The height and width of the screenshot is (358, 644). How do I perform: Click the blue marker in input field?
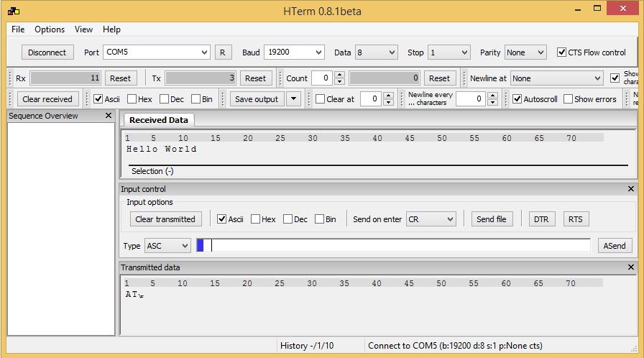coord(201,246)
